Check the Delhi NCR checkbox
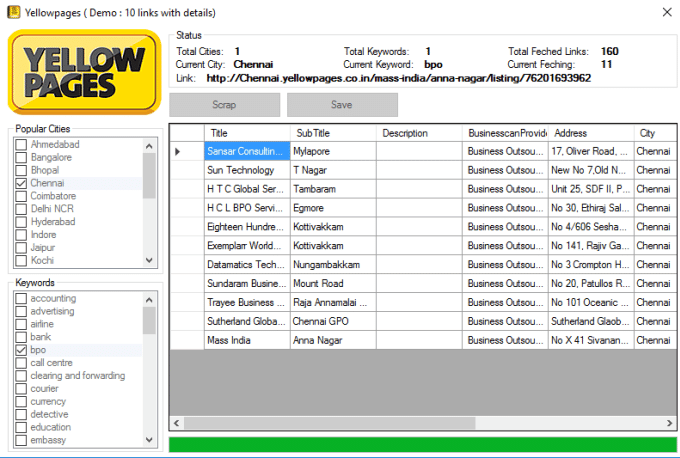Image resolution: width=680 pixels, height=458 pixels. (x=21, y=209)
